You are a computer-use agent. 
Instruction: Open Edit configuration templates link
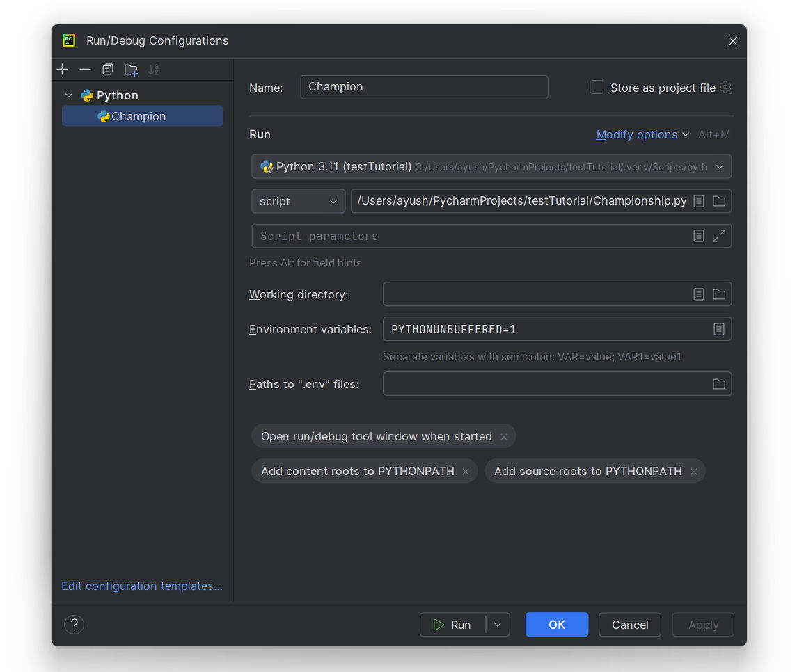pyautogui.click(x=142, y=586)
